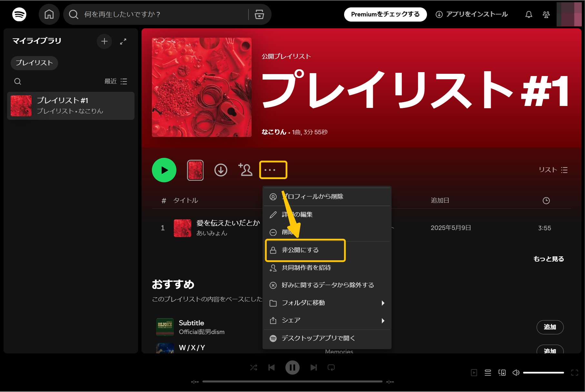Expand シェア submenu
Image resolution: width=585 pixels, height=392 pixels.
[x=327, y=320]
